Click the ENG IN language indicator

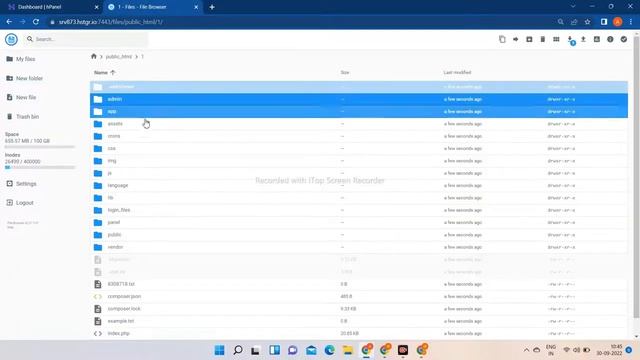point(551,350)
